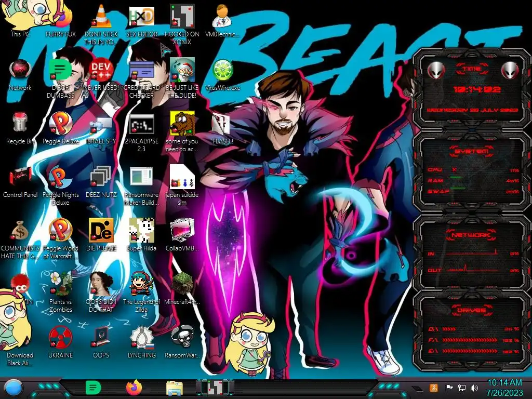Open the D FOR DUMBASS shortcut

pos(60,78)
